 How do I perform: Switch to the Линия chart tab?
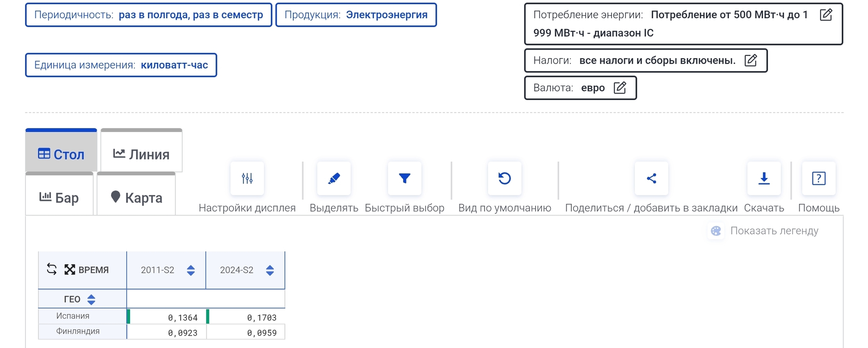[x=142, y=154]
